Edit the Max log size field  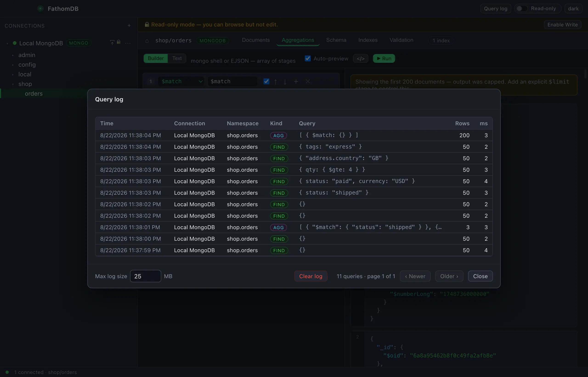pyautogui.click(x=146, y=276)
